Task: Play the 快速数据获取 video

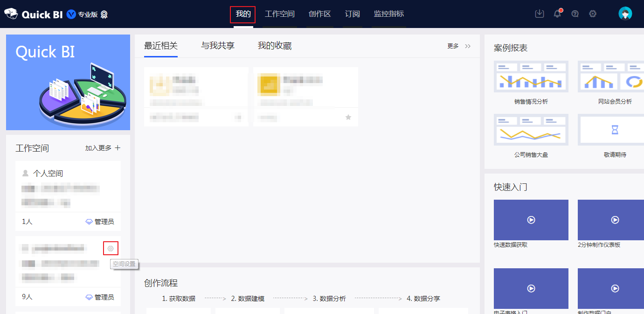Action: pyautogui.click(x=531, y=220)
